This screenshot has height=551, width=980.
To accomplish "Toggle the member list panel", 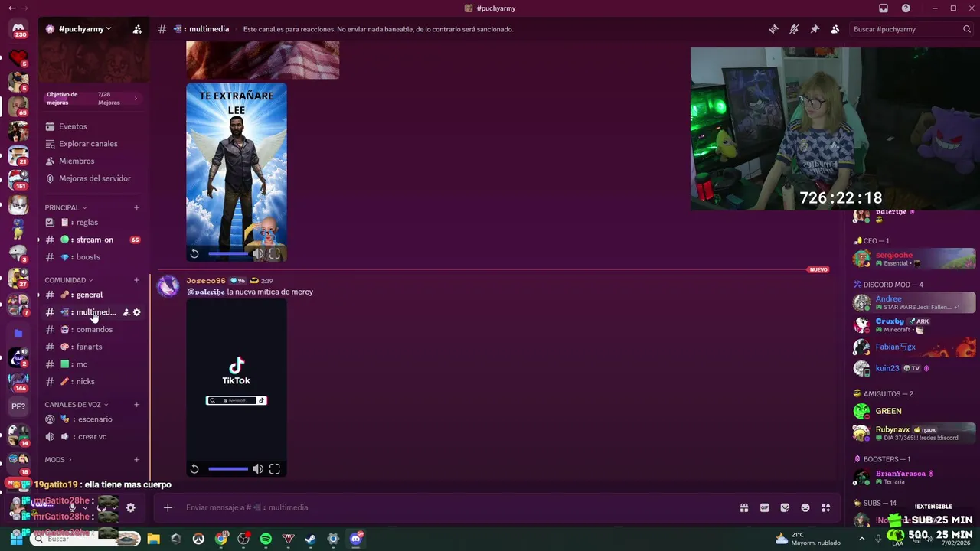I will click(x=835, y=29).
